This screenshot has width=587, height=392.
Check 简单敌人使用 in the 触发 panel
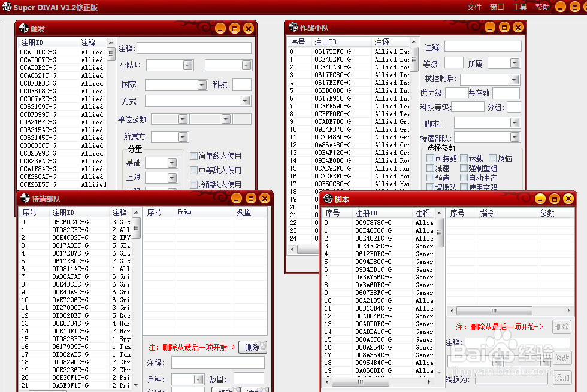point(193,155)
